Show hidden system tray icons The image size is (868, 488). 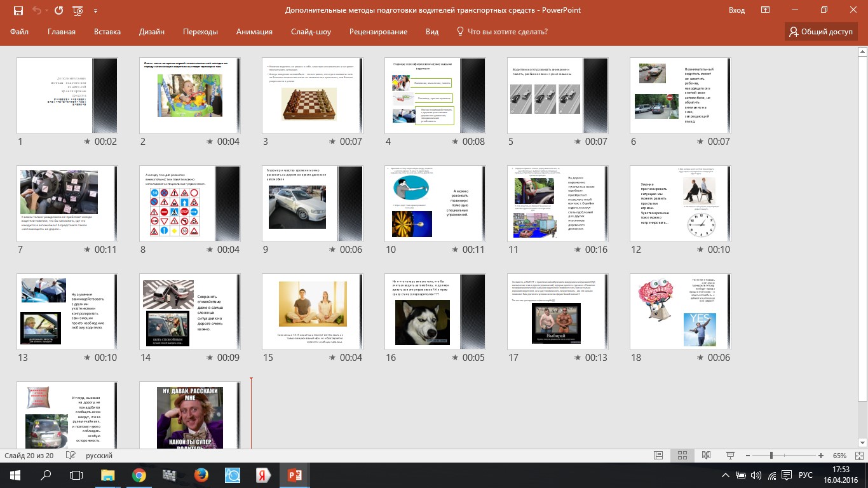pyautogui.click(x=726, y=475)
